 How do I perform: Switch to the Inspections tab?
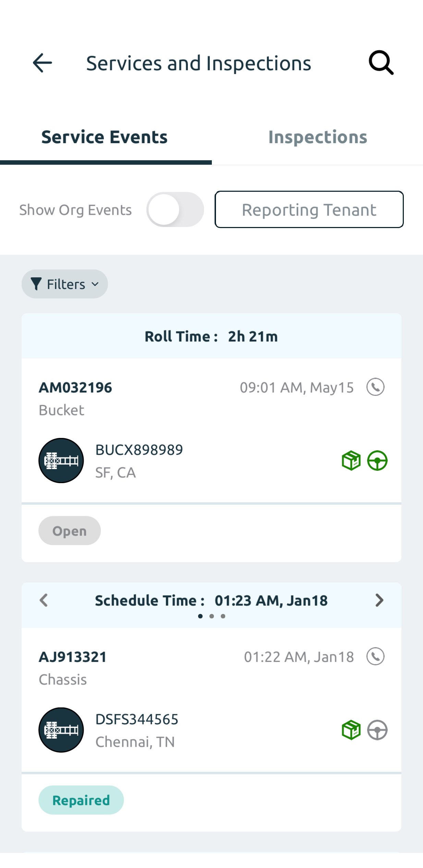pos(317,137)
